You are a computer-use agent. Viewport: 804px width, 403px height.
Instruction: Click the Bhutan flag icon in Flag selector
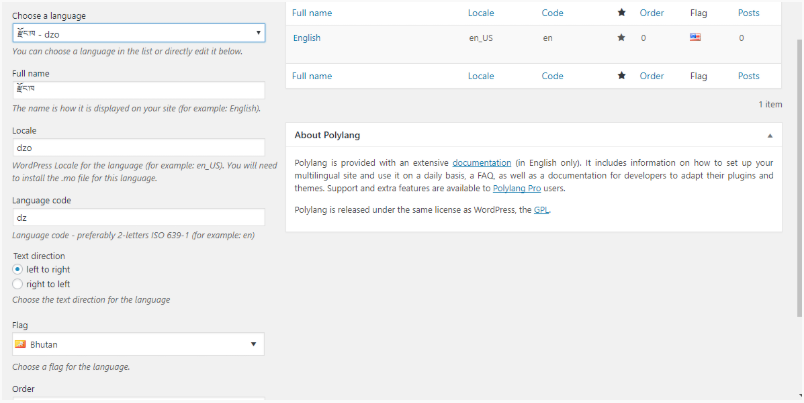(20, 345)
